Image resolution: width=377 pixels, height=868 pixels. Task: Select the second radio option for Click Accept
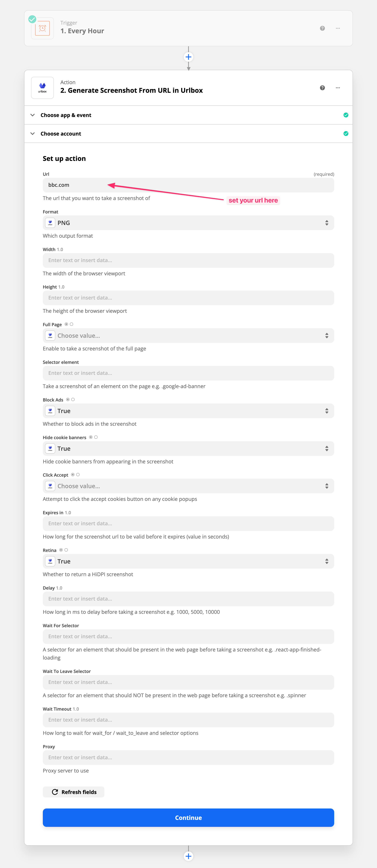point(78,475)
